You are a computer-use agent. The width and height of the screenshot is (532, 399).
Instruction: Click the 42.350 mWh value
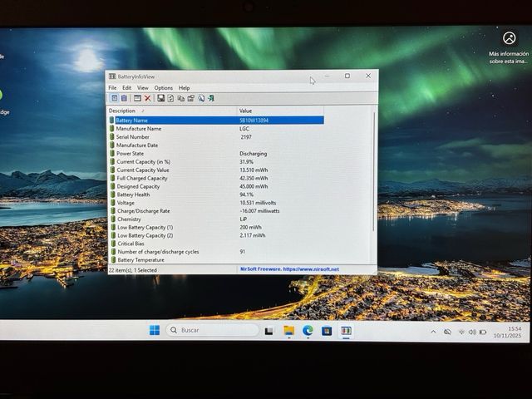(x=254, y=178)
